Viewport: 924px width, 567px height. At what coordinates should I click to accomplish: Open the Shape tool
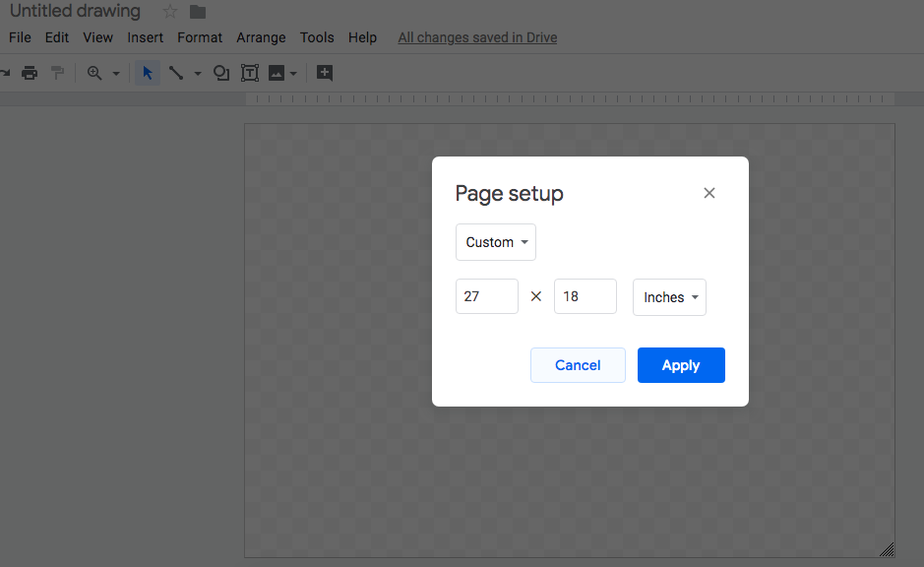point(221,73)
